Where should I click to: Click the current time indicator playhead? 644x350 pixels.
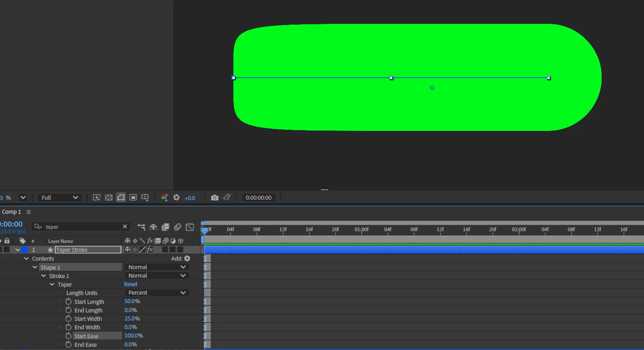point(205,230)
